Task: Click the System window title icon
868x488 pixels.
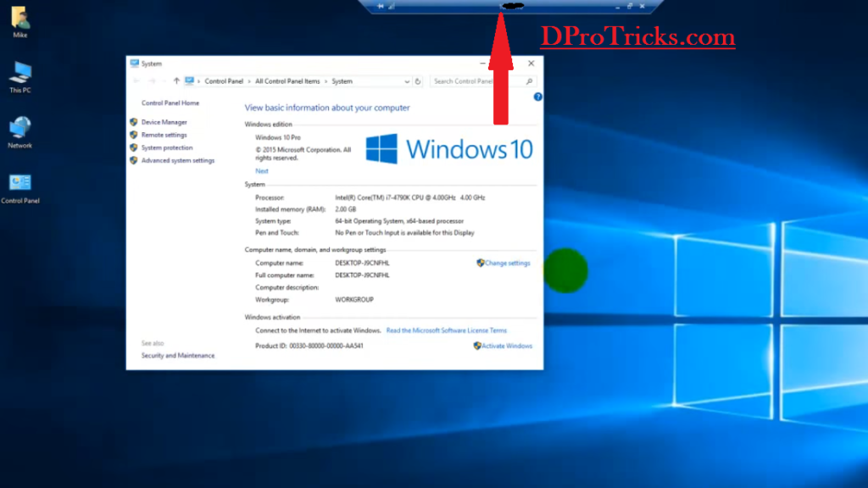Action: point(135,64)
